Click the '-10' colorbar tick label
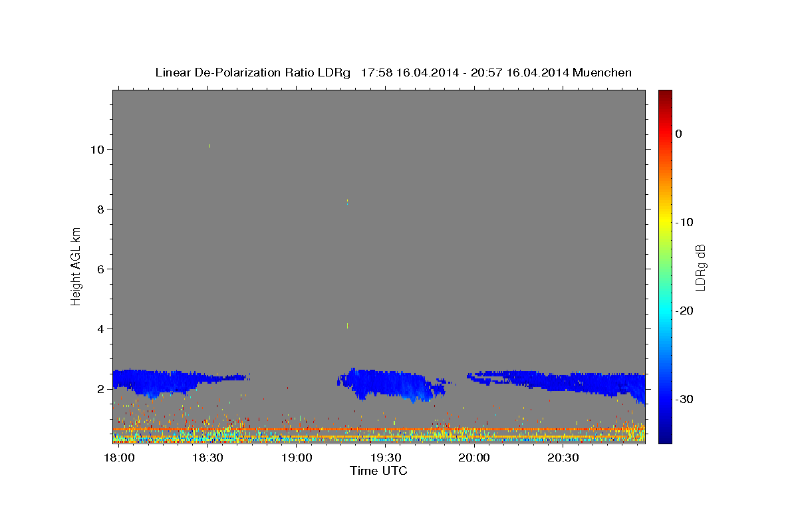798x532 pixels. point(684,222)
